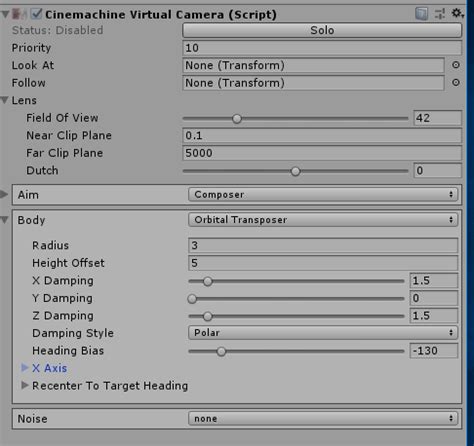This screenshot has width=474, height=446.
Task: Click the Look At label
Action: click(x=33, y=65)
